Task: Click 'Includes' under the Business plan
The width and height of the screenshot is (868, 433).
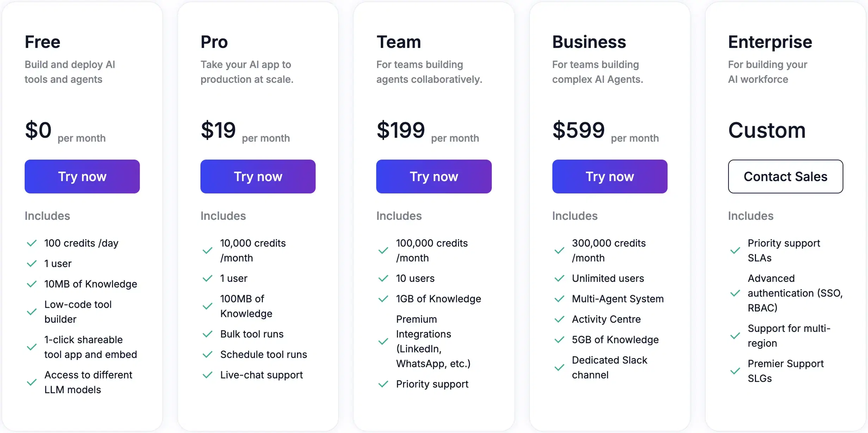Action: [574, 216]
